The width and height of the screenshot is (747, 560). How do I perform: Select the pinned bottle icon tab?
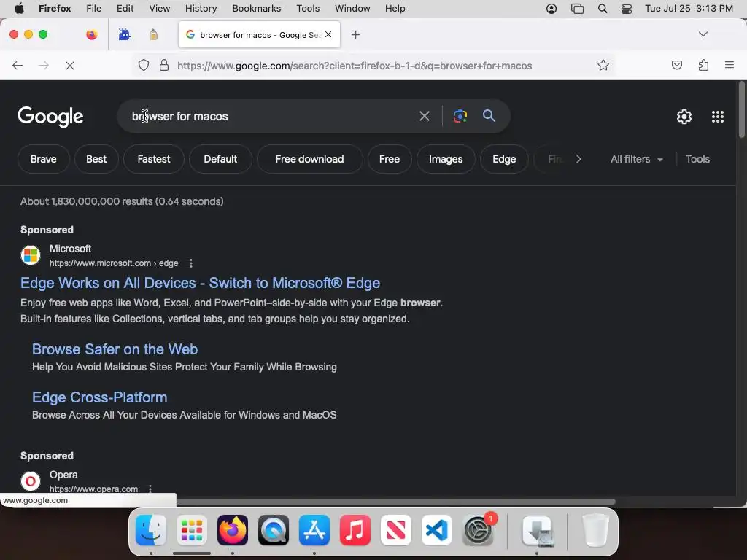tap(153, 34)
